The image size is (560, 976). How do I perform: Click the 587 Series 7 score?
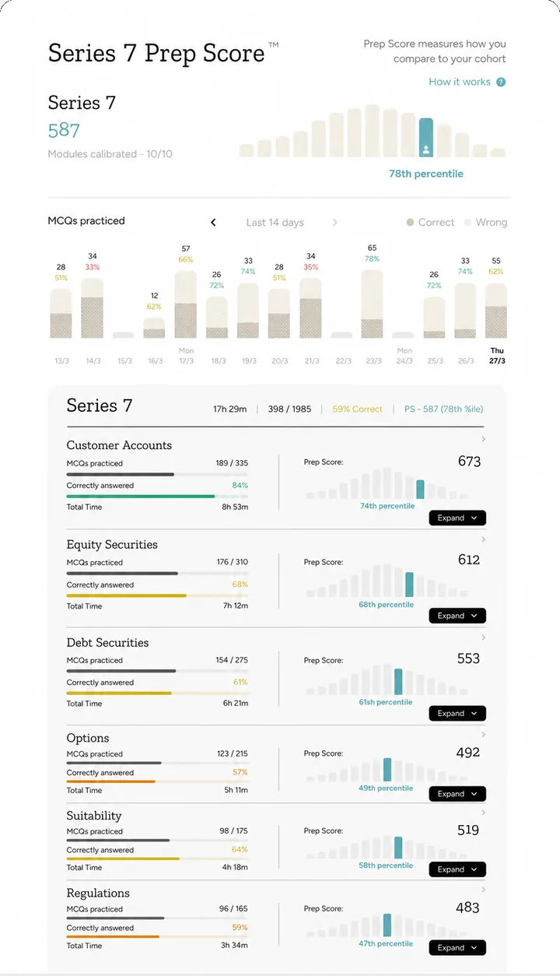(x=64, y=130)
